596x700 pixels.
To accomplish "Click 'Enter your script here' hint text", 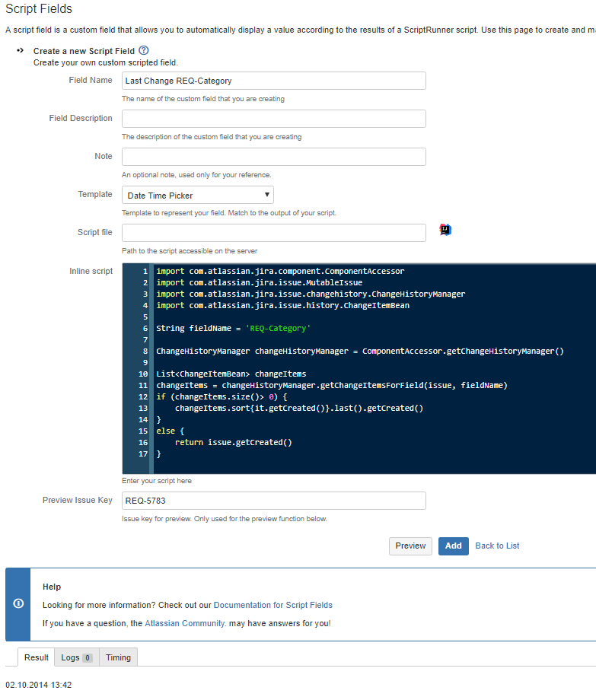I will tap(157, 481).
